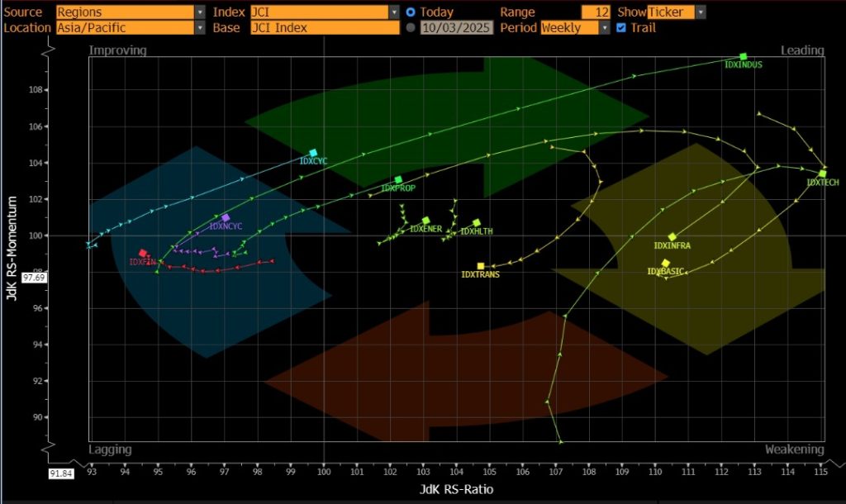Viewport: 846px width, 504px height.
Task: Click the 10/03/2025 date field
Action: click(457, 27)
